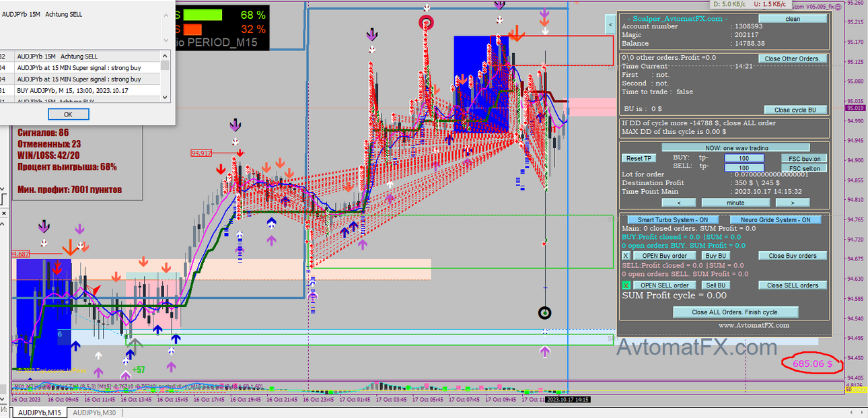The width and height of the screenshot is (868, 418).
Task: Click the '95.019' current price tag on scale
Action: point(856,108)
